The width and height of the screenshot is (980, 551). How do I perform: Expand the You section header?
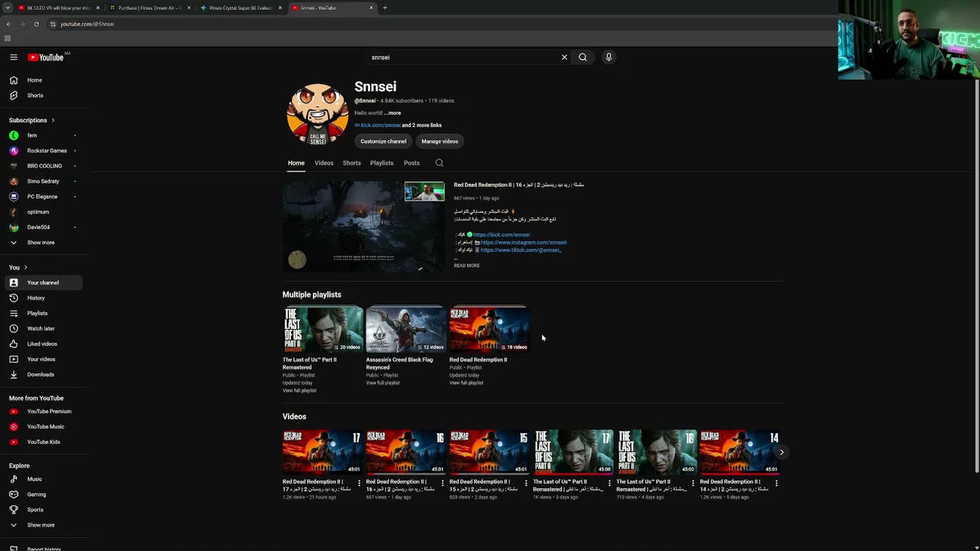18,267
